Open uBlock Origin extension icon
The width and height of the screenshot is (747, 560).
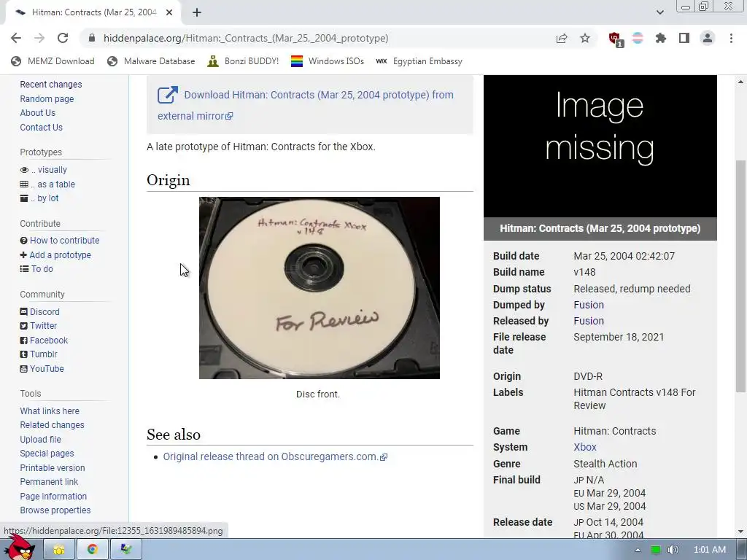coord(614,39)
